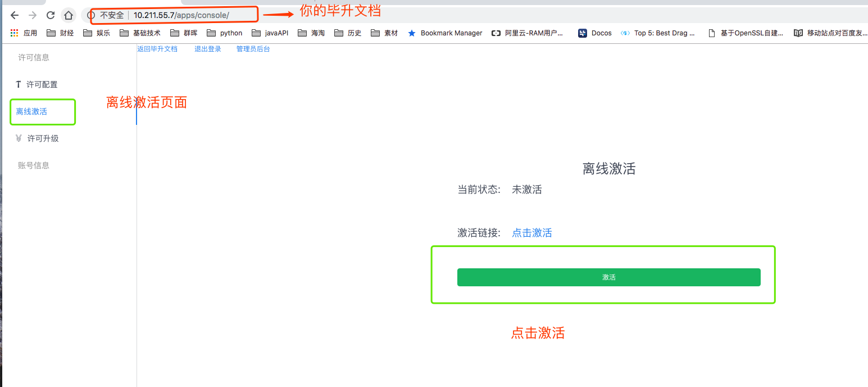
Task: Click the 返回毕升文档 link
Action: pos(157,49)
